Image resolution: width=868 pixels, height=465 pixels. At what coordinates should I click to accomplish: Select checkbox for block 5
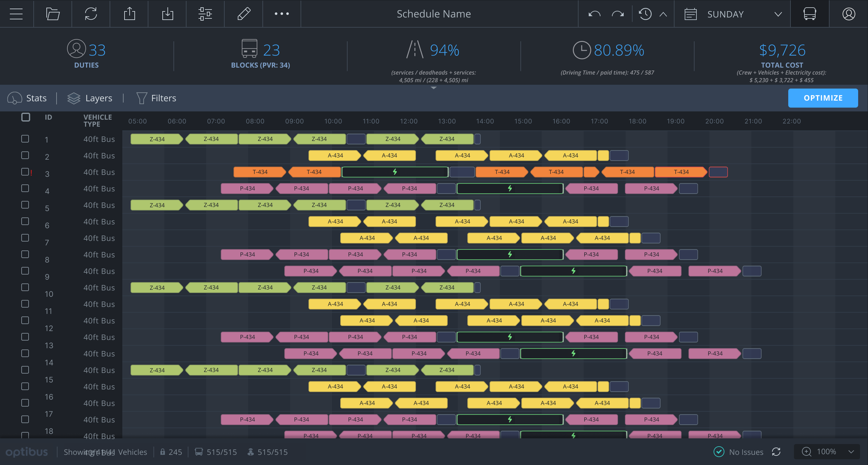coord(25,205)
